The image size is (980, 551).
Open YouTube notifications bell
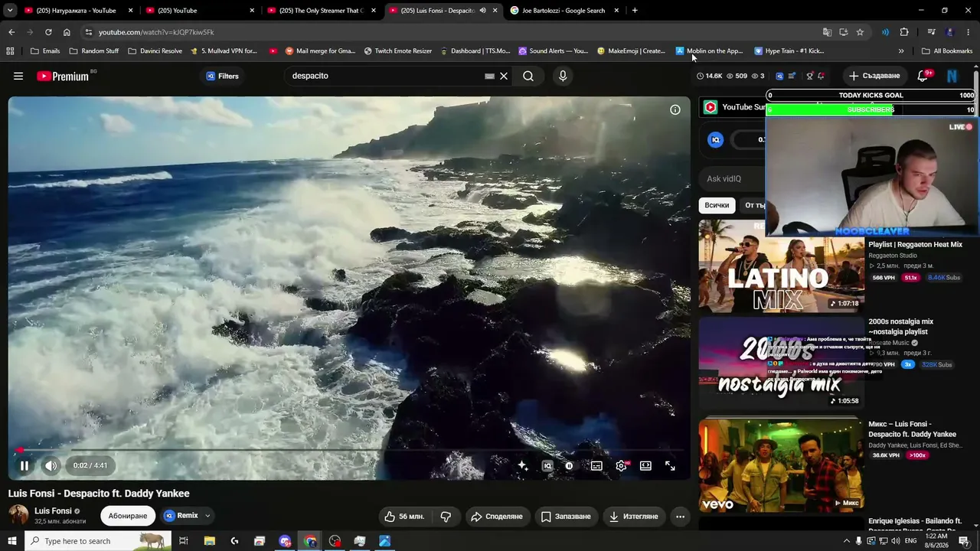tap(923, 76)
